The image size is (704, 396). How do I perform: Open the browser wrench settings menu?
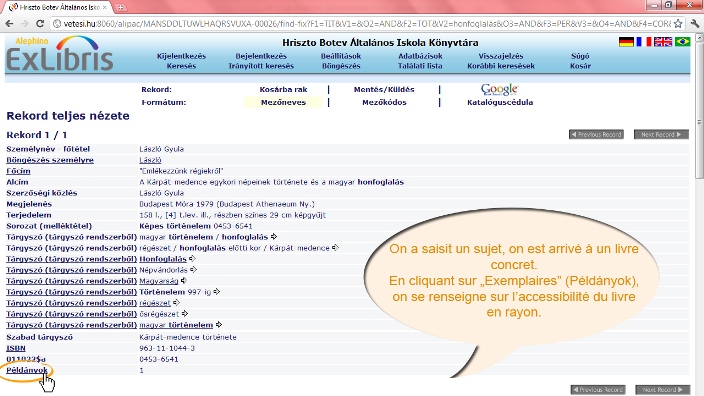695,23
